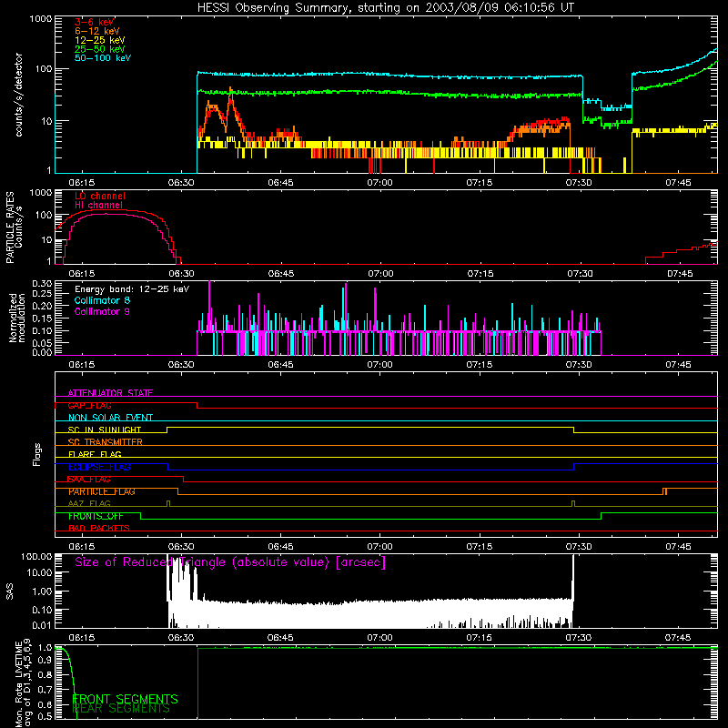The height and width of the screenshot is (728, 728).
Task: Select the green '25-50 keV' legend label
Action: click(x=100, y=49)
